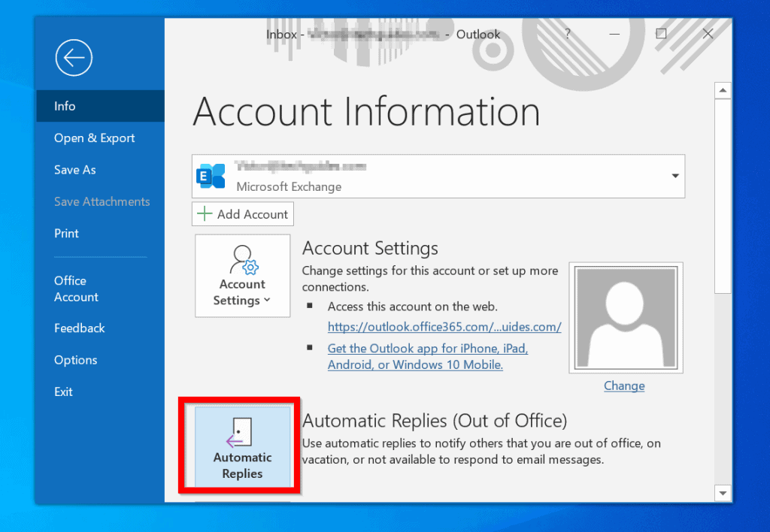
Task: Open Office Account page
Action: [x=100, y=289]
